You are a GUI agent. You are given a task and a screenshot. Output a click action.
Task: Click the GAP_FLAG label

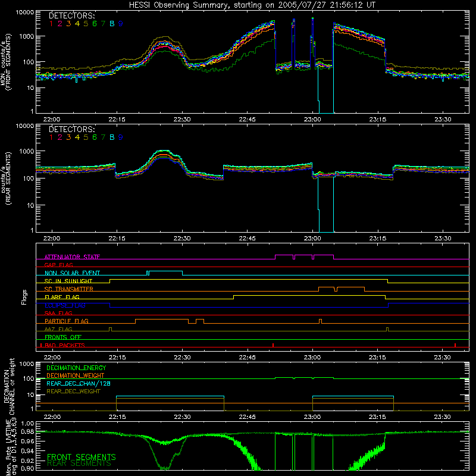58,265
